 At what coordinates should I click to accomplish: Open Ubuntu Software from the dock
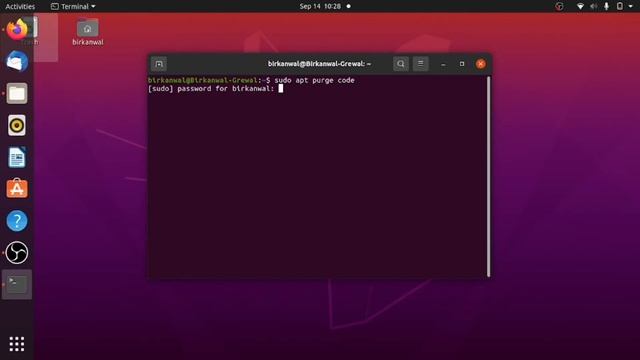(x=17, y=189)
